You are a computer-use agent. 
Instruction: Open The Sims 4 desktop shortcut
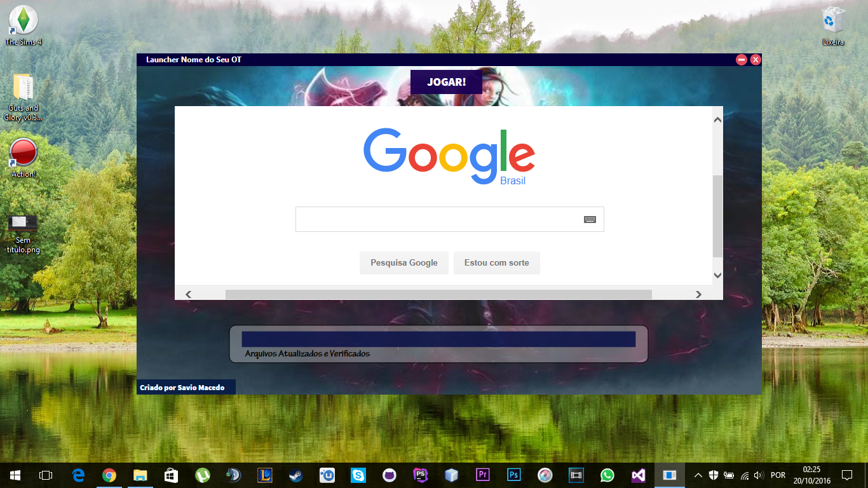tap(24, 25)
